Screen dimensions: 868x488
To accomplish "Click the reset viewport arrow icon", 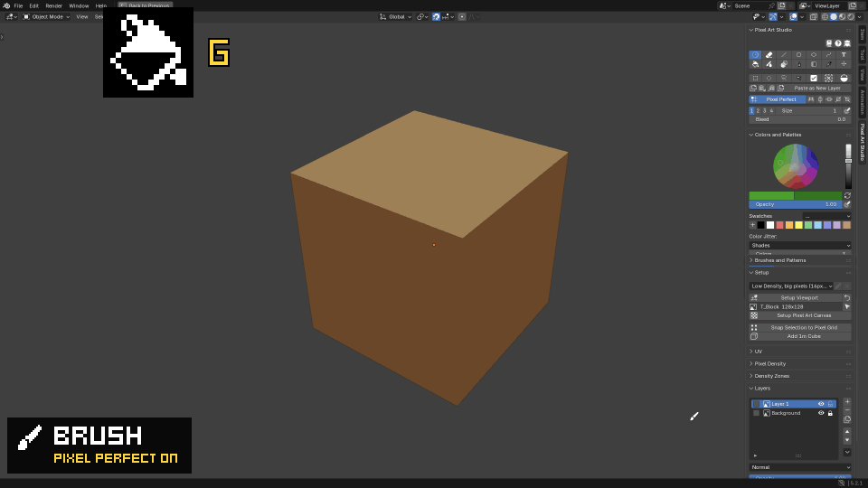I will (847, 297).
